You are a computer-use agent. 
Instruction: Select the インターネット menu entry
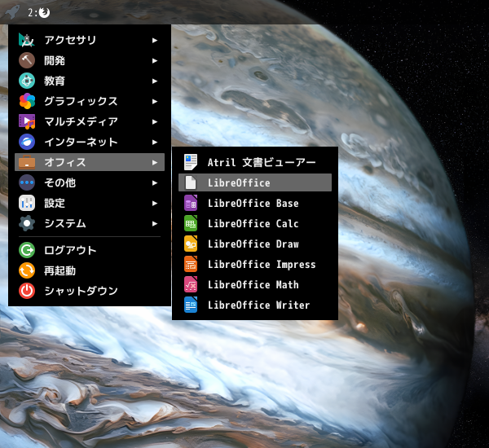(90, 142)
